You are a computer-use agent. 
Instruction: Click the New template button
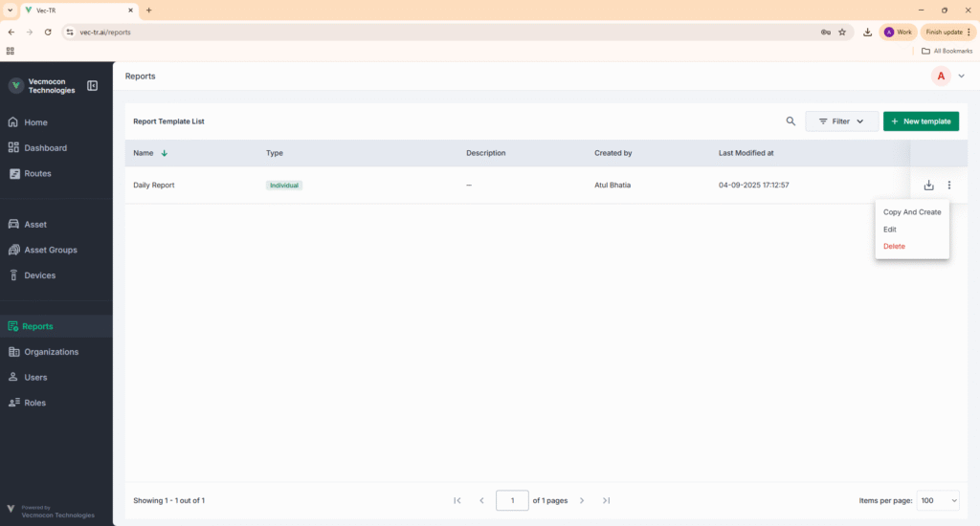coord(921,121)
